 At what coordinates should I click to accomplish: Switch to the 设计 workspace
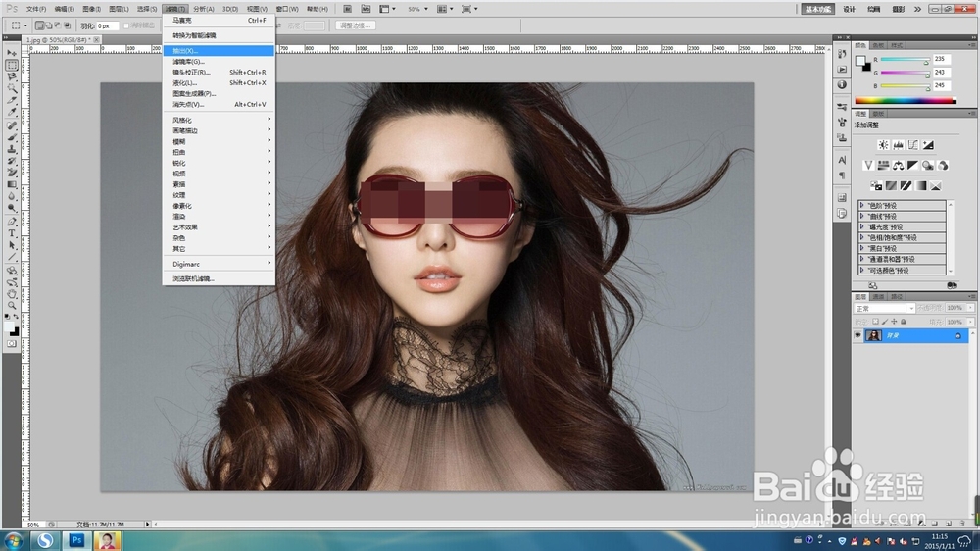pyautogui.click(x=849, y=9)
